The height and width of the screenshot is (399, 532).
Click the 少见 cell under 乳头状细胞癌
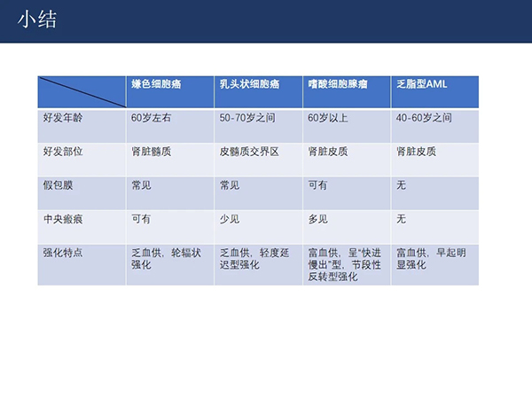tap(230, 219)
